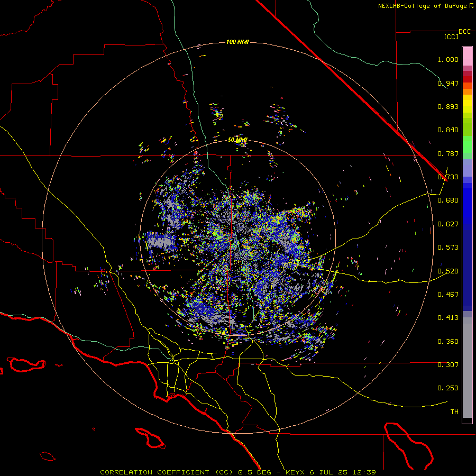
Task: Select the 0.573 scale value
Action: point(448,248)
